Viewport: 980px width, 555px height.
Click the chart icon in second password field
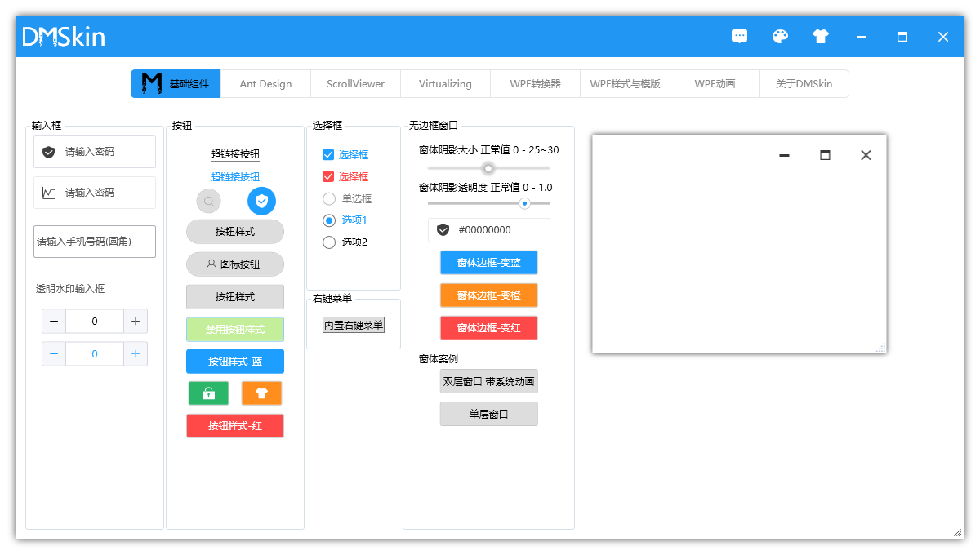pyautogui.click(x=49, y=193)
